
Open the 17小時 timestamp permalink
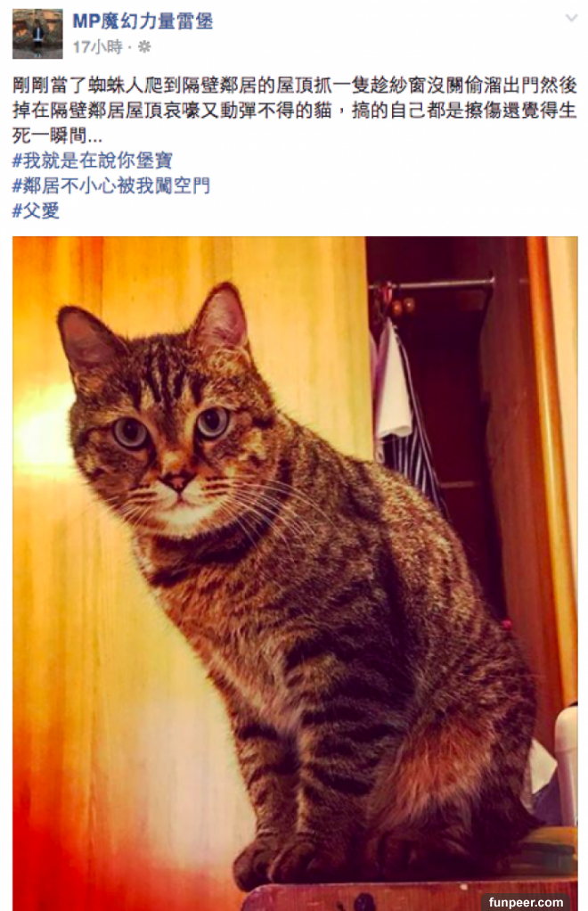[x=97, y=47]
